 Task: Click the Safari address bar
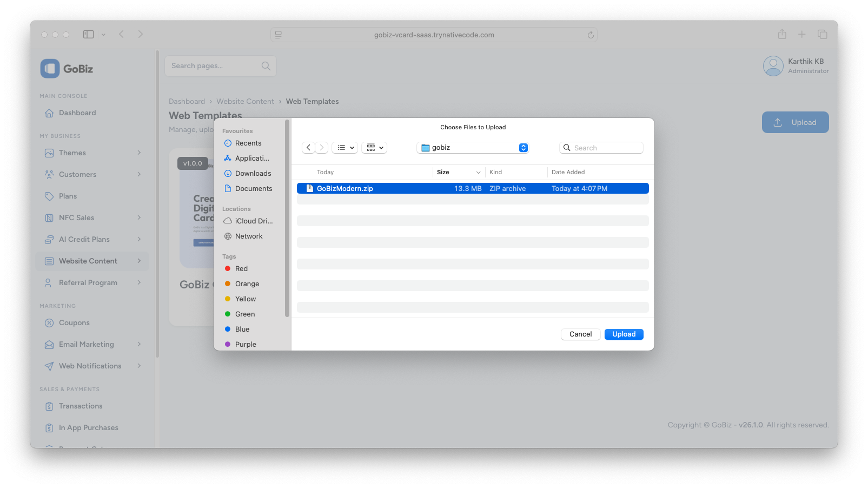tap(434, 35)
